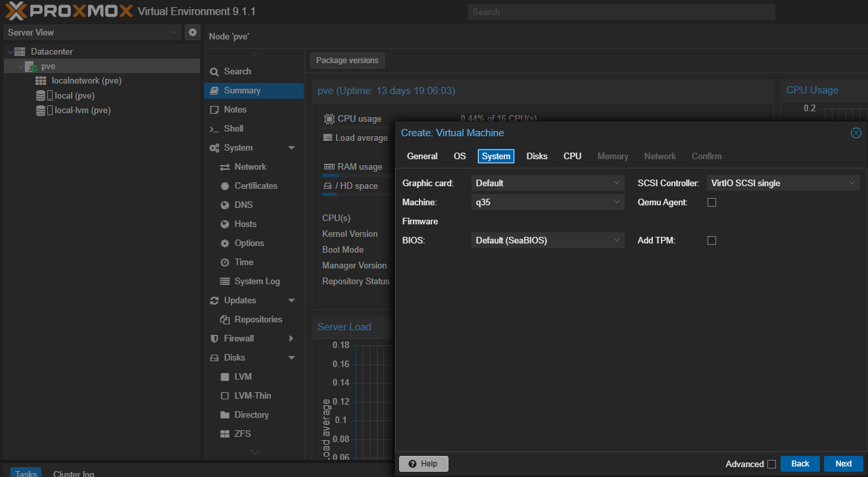This screenshot has width=868, height=477.
Task: Open Network under System
Action: (x=254, y=166)
